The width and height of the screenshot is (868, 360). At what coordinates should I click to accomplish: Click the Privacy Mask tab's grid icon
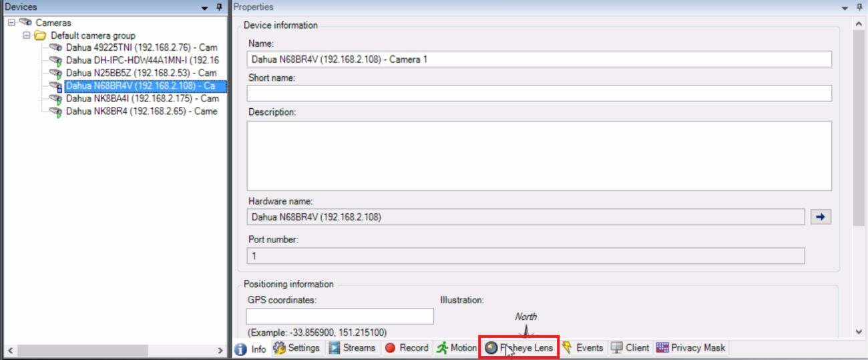click(662, 348)
